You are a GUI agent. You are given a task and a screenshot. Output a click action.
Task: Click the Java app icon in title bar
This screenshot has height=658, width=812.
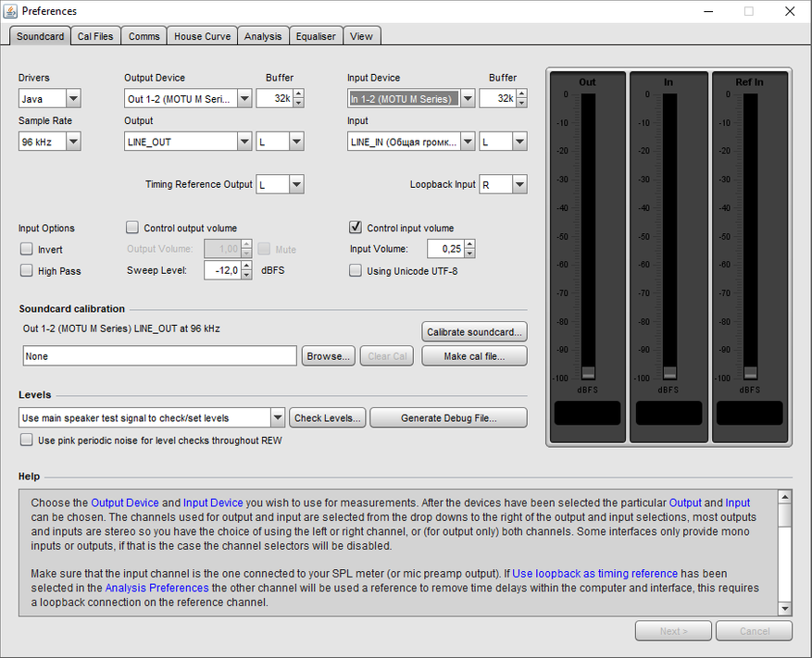10,11
